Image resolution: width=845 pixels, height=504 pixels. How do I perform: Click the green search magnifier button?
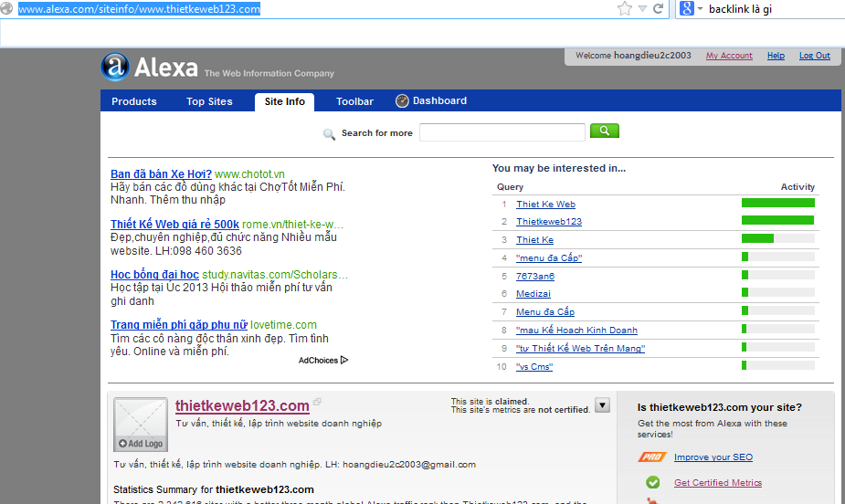(x=605, y=131)
